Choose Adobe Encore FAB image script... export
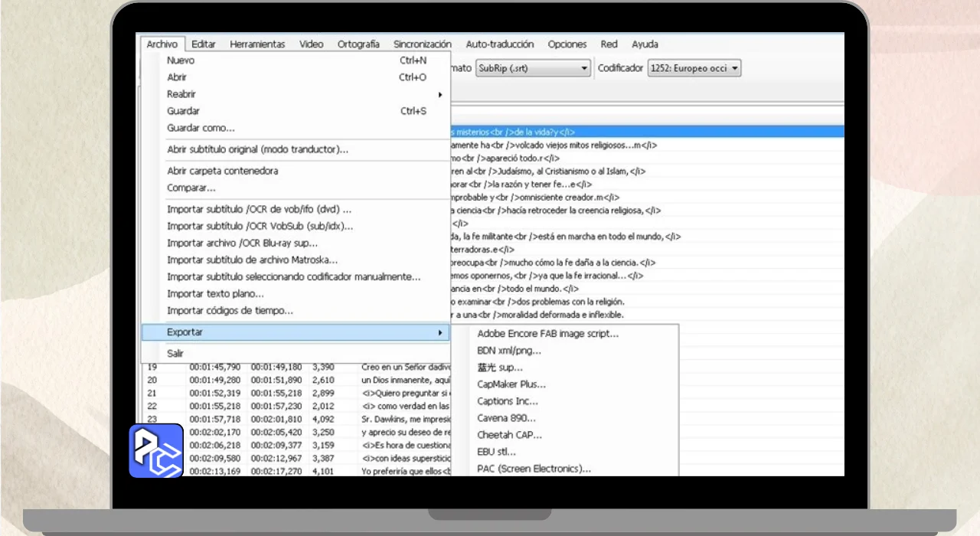Image resolution: width=980 pixels, height=536 pixels. pos(547,334)
